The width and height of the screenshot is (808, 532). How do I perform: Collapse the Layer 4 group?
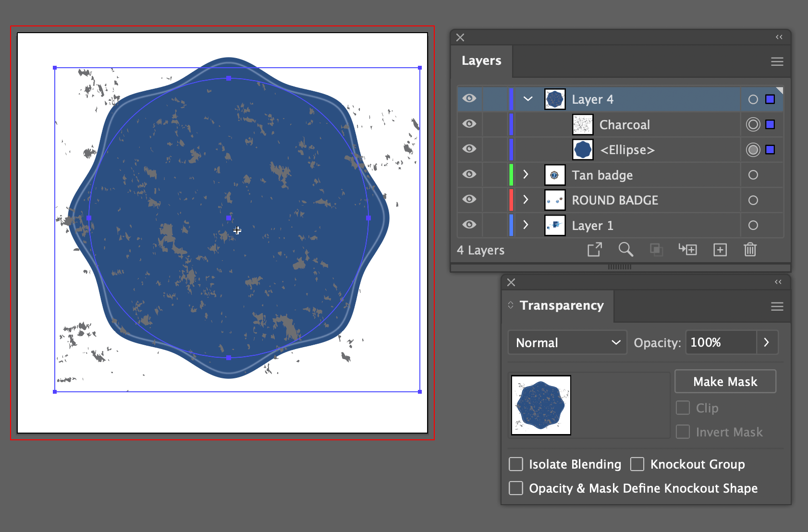pyautogui.click(x=527, y=99)
